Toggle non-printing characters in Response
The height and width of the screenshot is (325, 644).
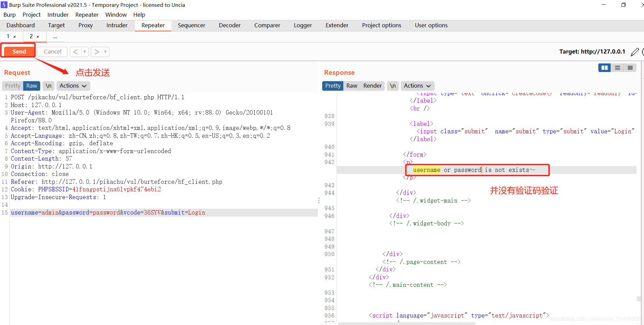pos(393,86)
